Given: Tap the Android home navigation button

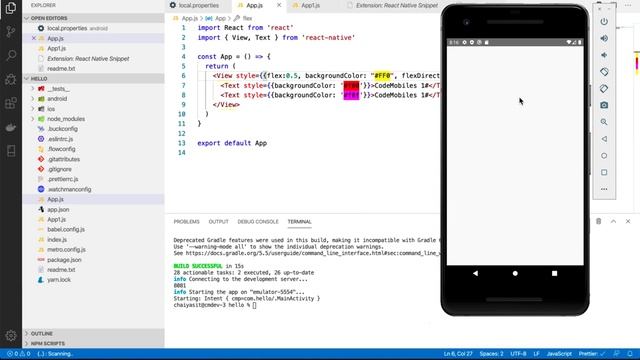Looking at the screenshot, I should 515,273.
